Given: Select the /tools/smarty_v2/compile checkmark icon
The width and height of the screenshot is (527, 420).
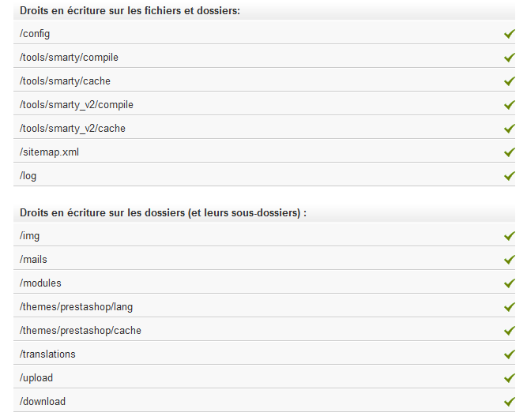Looking at the screenshot, I should [x=510, y=105].
